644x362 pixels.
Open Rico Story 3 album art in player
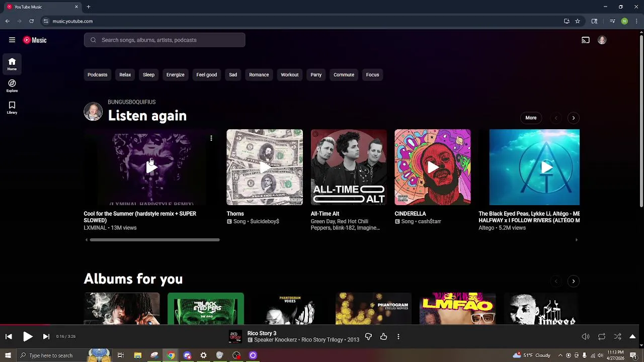[x=235, y=336]
